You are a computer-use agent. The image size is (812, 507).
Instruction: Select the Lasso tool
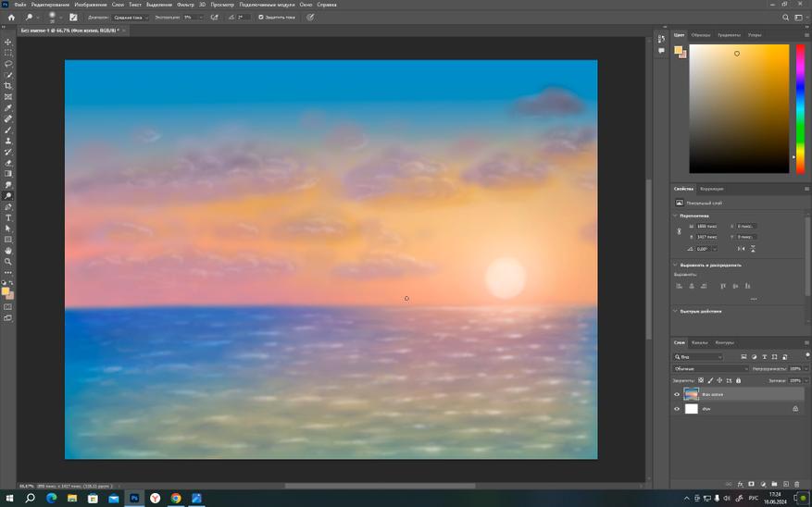[8, 64]
